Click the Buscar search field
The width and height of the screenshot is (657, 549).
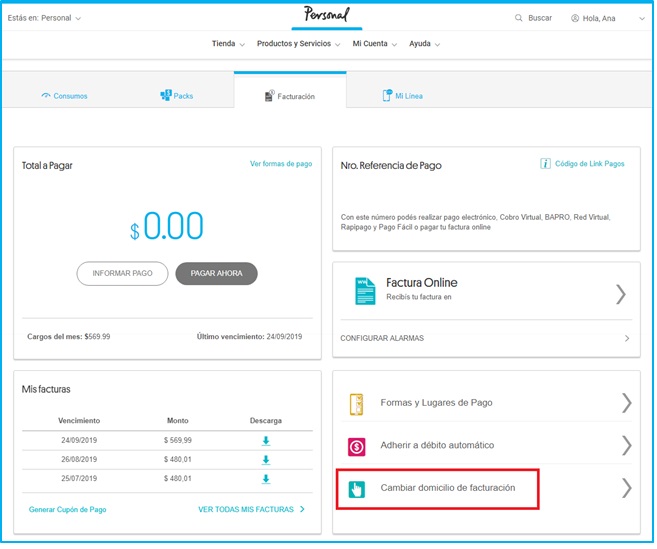click(x=542, y=18)
